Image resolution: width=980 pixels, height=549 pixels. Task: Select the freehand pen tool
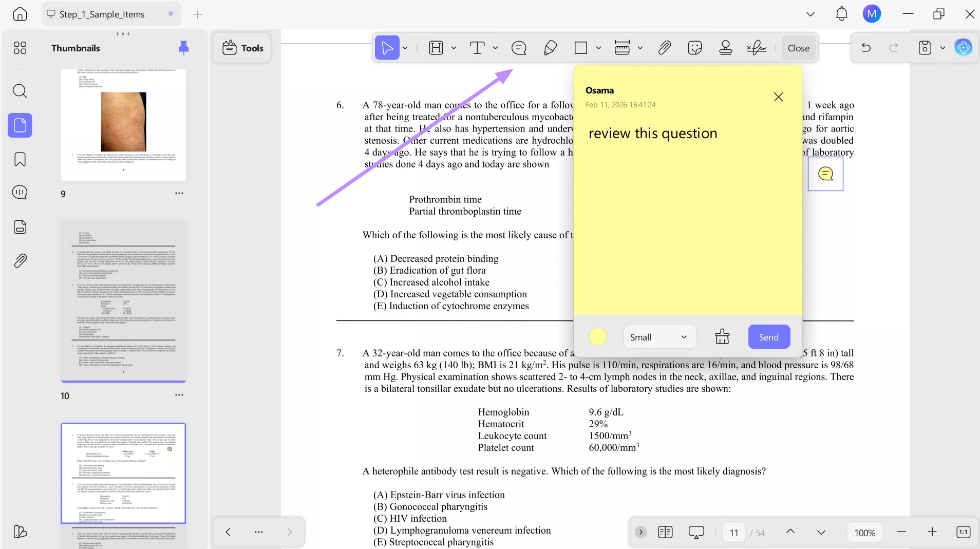tap(550, 48)
